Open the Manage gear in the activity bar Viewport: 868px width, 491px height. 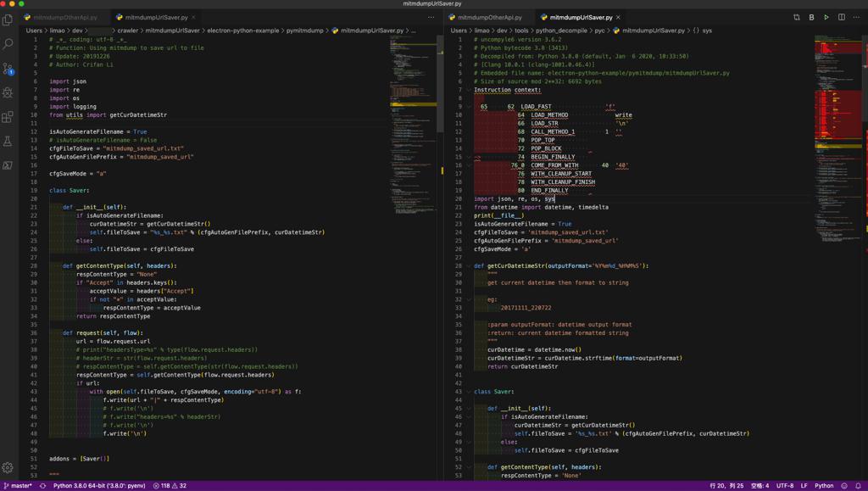[x=8, y=467]
